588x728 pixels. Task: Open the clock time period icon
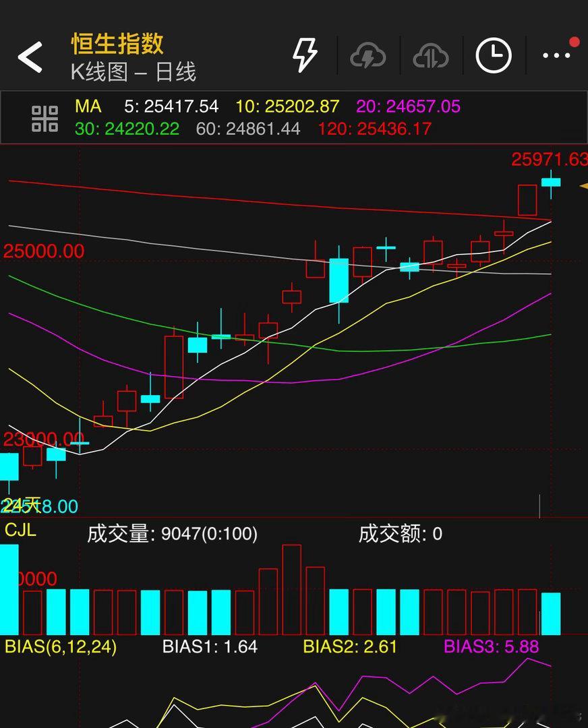(x=493, y=56)
